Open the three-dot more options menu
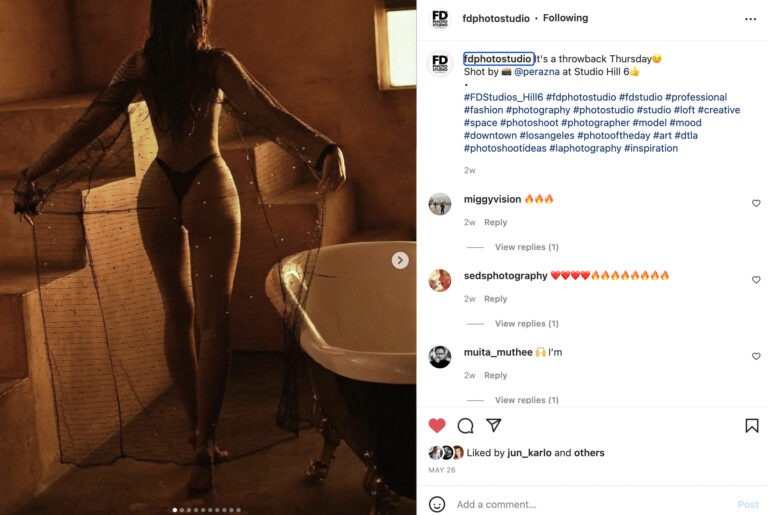 (x=750, y=19)
